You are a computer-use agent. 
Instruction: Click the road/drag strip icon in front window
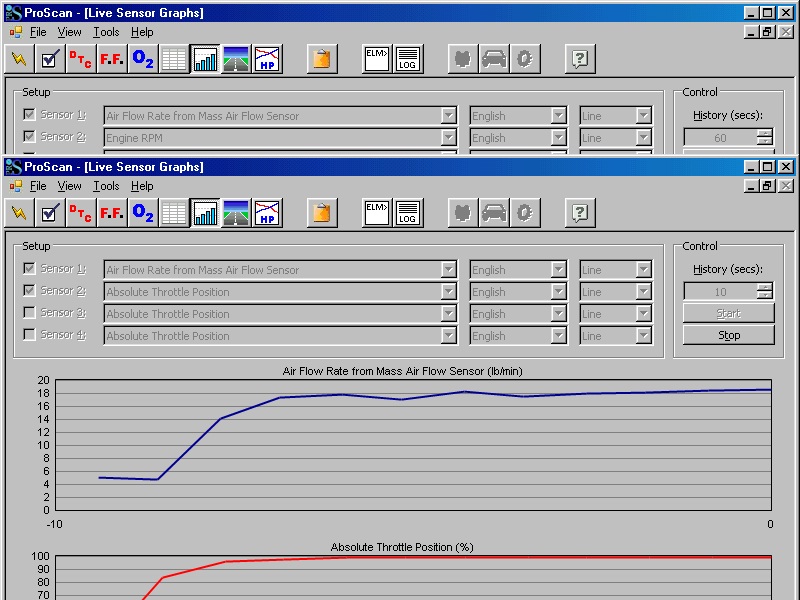237,213
